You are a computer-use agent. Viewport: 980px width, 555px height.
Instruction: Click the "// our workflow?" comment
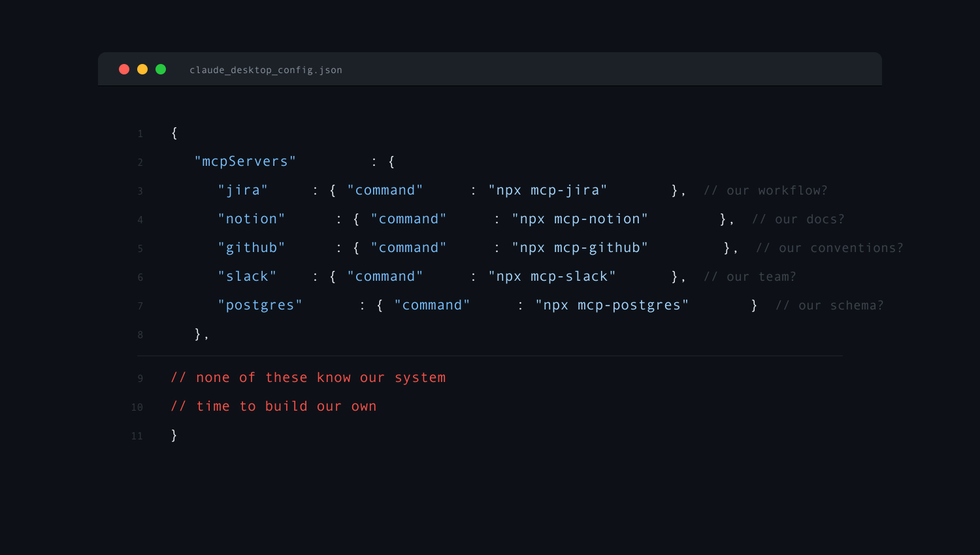click(x=766, y=191)
